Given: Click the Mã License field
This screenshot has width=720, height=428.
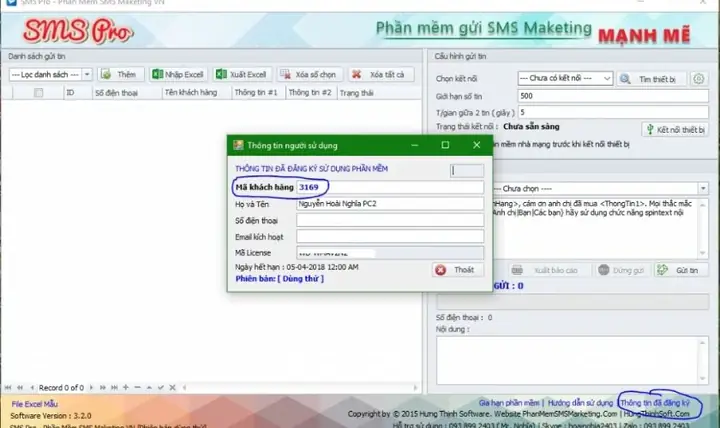Looking at the screenshot, I should pyautogui.click(x=389, y=253).
